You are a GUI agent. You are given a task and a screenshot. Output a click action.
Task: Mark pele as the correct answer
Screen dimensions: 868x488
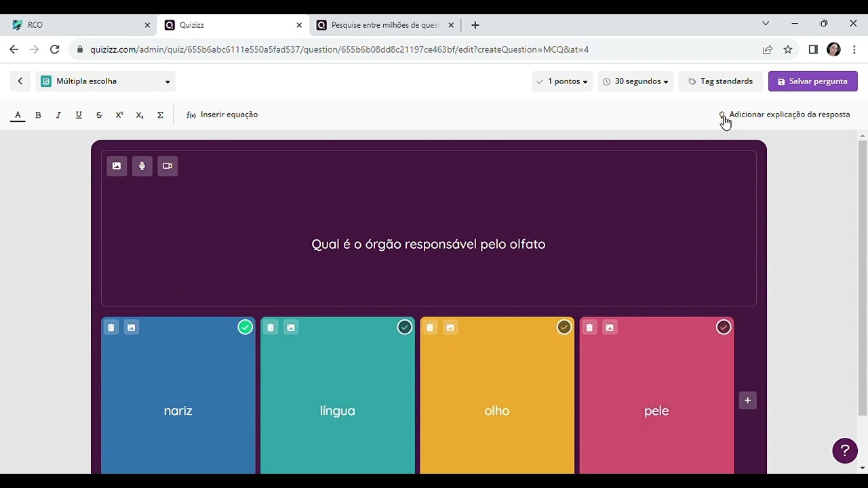(x=724, y=327)
